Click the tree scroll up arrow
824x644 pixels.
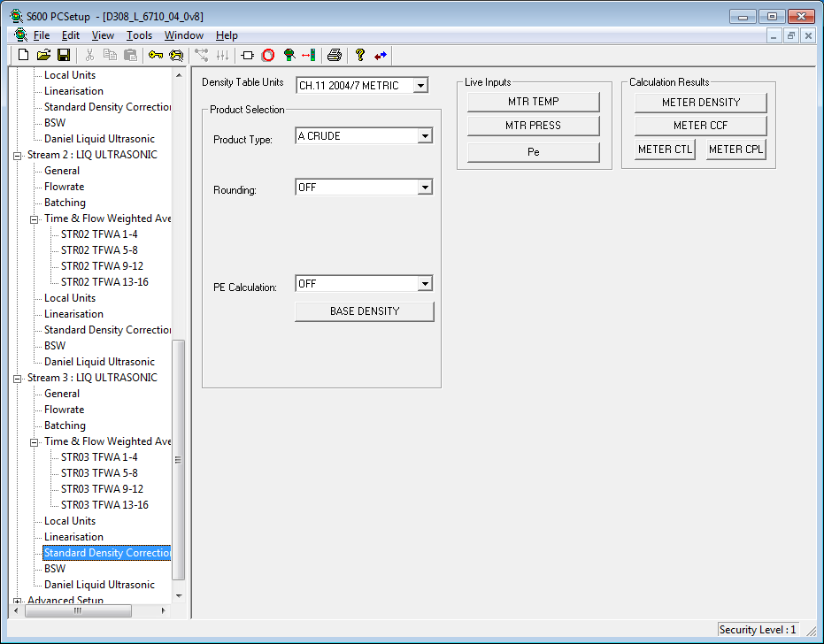click(179, 75)
